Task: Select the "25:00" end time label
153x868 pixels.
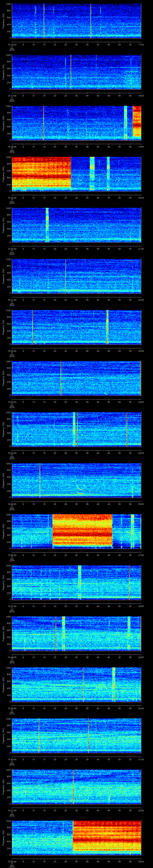Action: point(141,453)
